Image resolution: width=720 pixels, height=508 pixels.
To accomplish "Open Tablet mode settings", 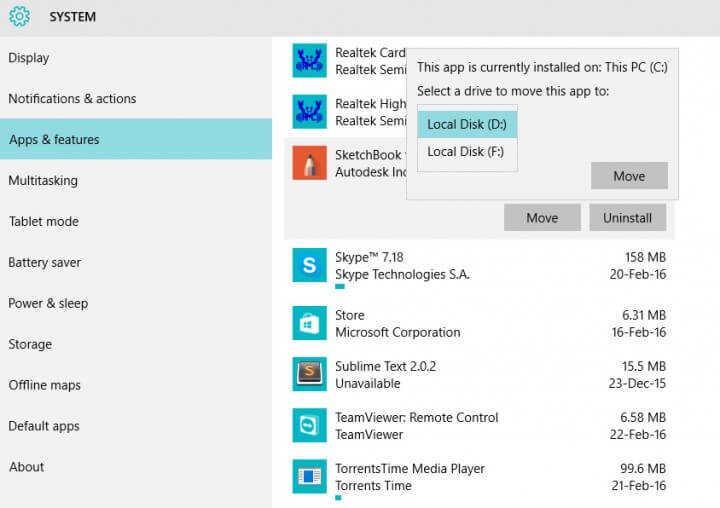I will point(136,221).
